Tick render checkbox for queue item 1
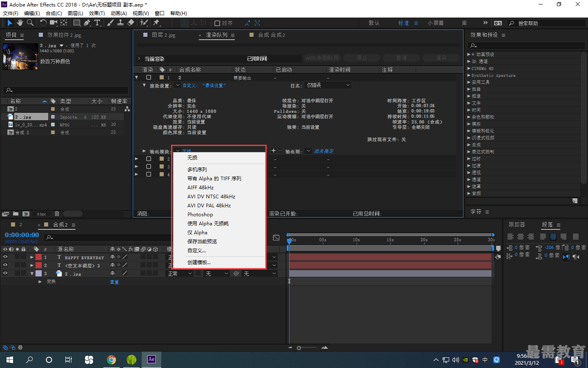Image resolution: width=588 pixels, height=368 pixels. (149, 77)
